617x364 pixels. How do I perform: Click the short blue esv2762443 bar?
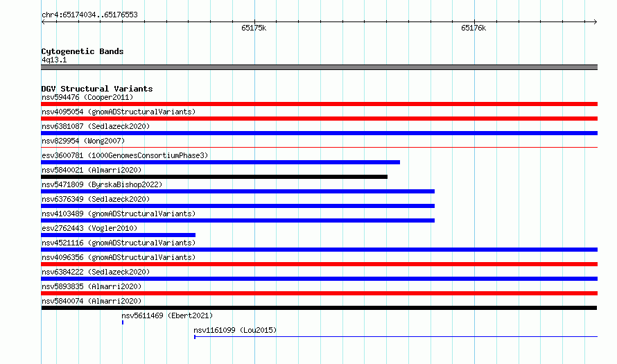pyautogui.click(x=118, y=235)
